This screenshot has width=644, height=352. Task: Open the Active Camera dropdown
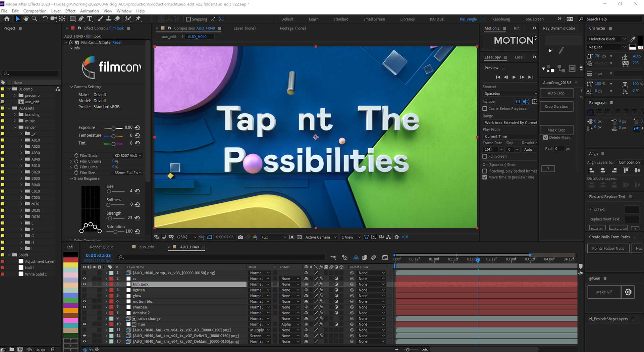tap(321, 237)
